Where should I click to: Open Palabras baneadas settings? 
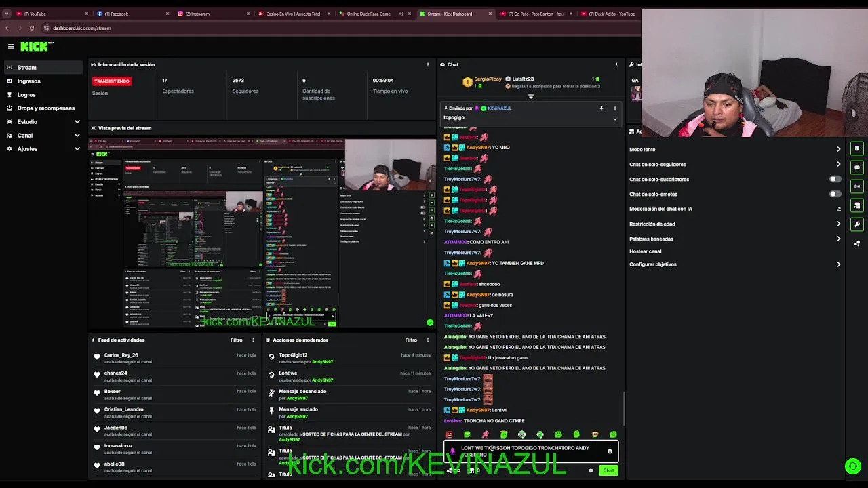[734, 239]
